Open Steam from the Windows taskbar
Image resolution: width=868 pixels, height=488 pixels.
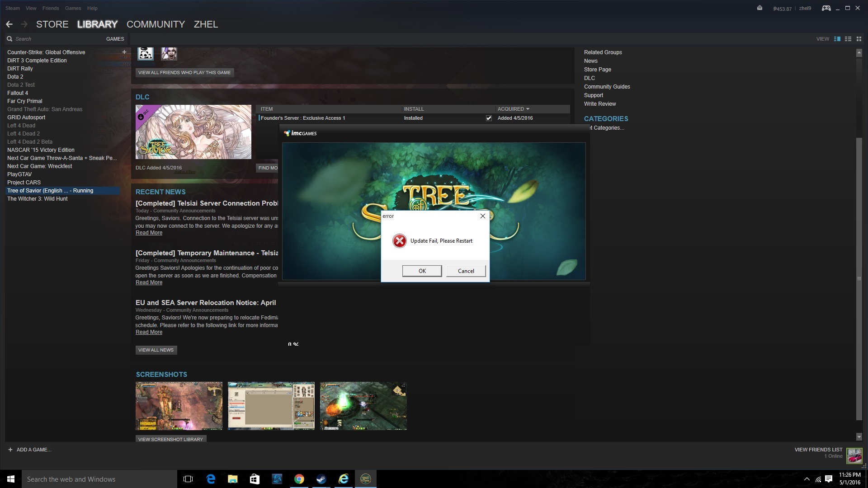pyautogui.click(x=321, y=479)
